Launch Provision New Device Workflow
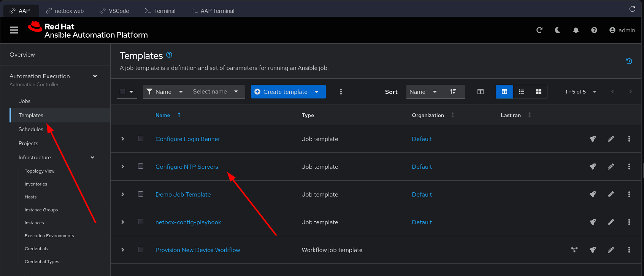Image resolution: width=644 pixels, height=276 pixels. tap(593, 250)
